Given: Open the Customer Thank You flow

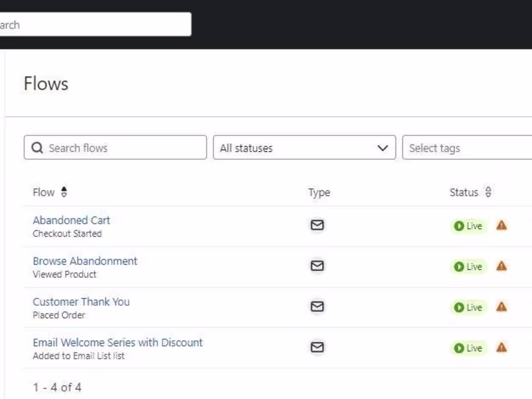Looking at the screenshot, I should point(81,301).
